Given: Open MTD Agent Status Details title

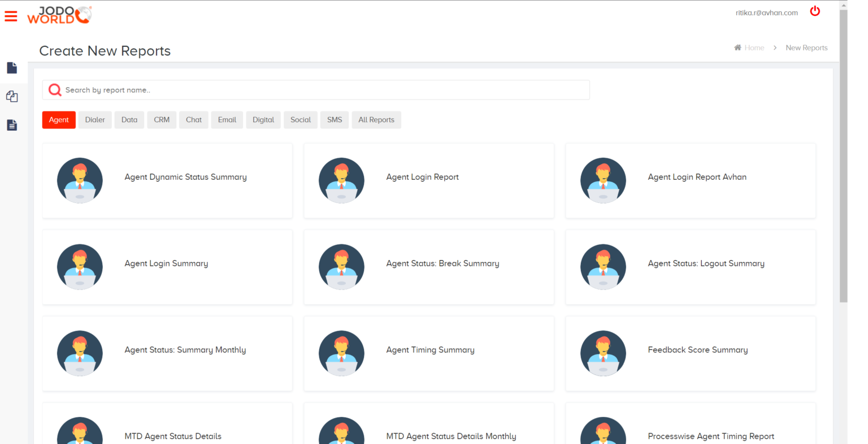Looking at the screenshot, I should [x=173, y=436].
